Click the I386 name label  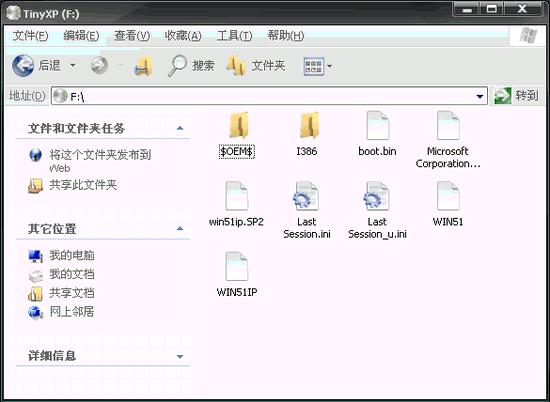[307, 151]
